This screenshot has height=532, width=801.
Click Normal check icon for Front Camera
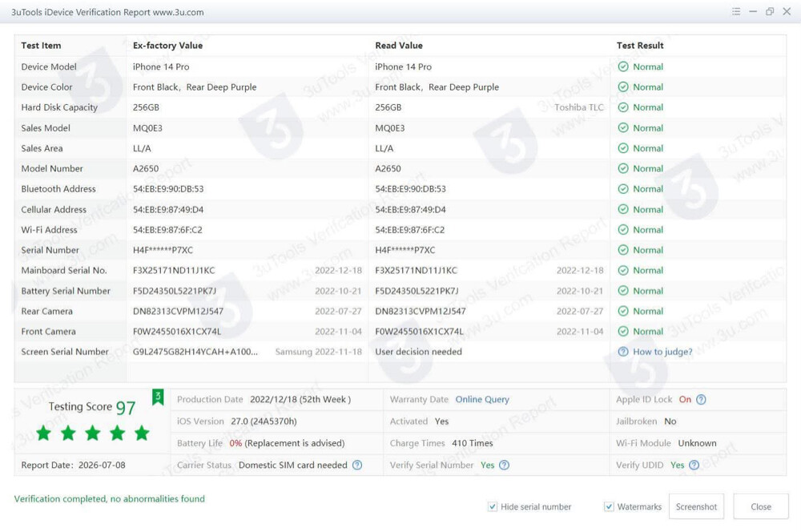tap(622, 331)
